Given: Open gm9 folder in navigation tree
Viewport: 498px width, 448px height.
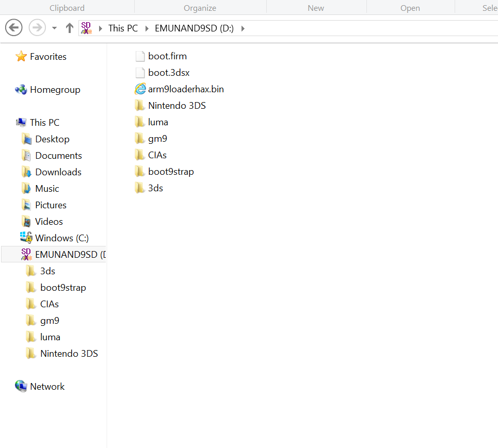Looking at the screenshot, I should tap(50, 321).
